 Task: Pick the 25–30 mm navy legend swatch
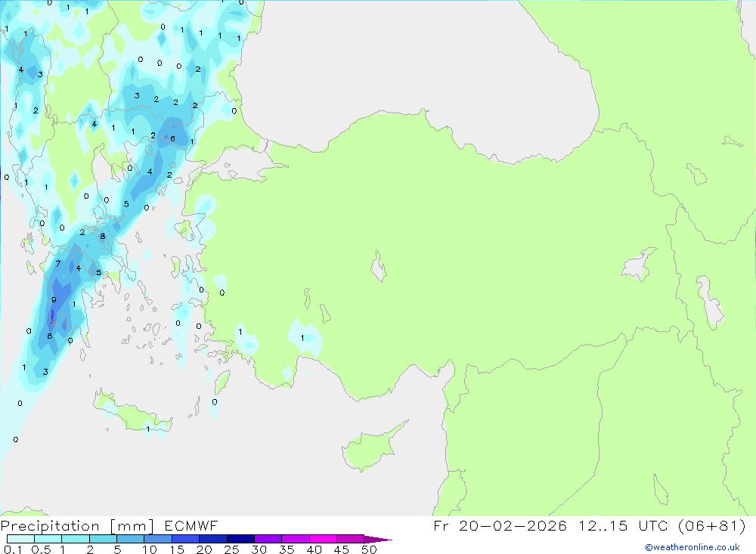click(240, 539)
